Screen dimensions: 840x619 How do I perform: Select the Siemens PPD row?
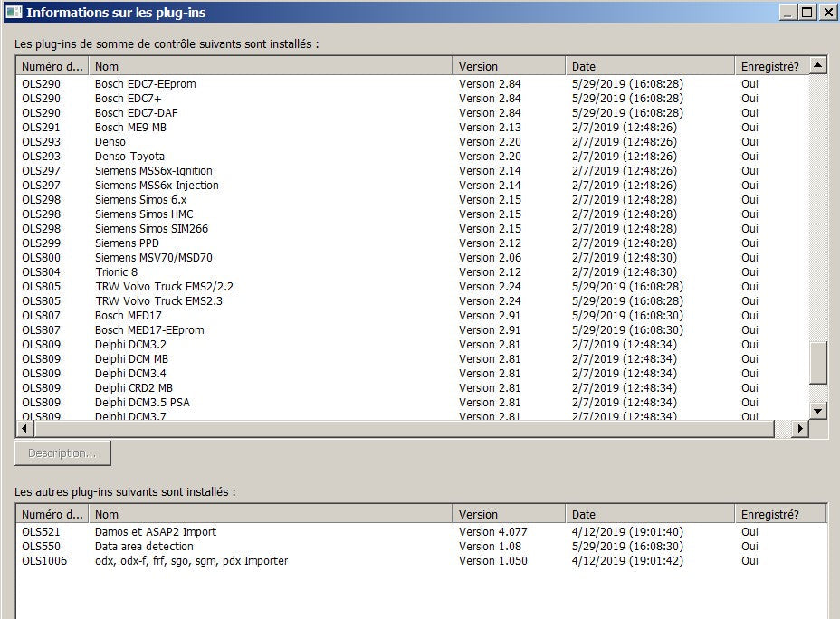(413, 243)
